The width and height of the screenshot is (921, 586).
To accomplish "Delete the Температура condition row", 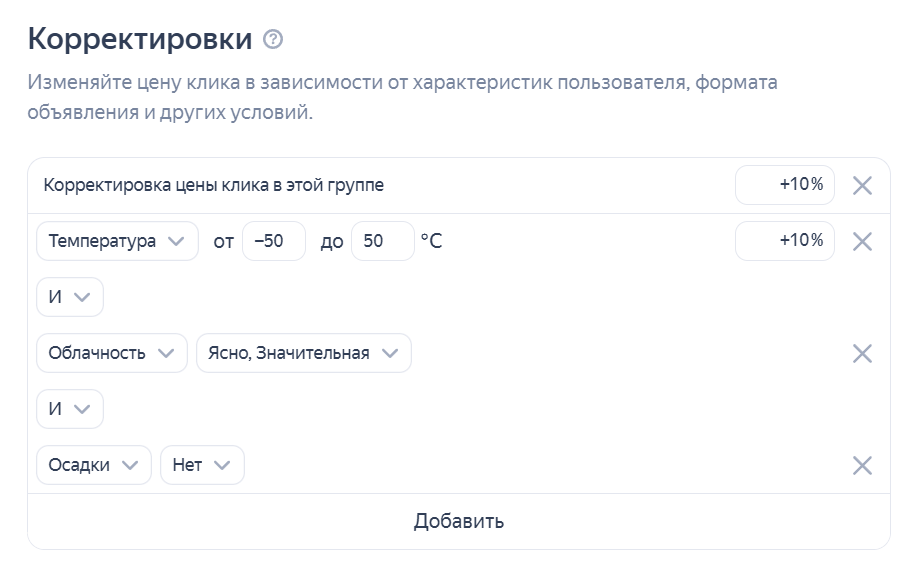I will [862, 241].
